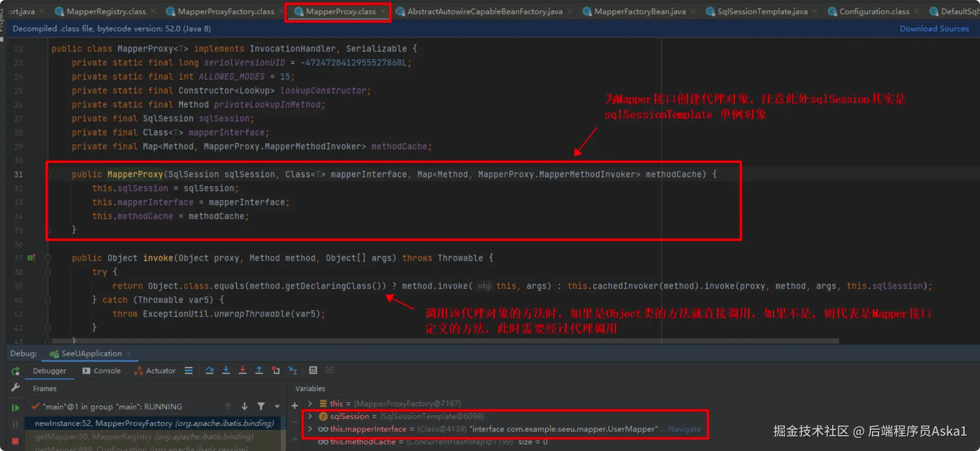Click the Drop Frame icon
Screen dimensions: 980x451
pos(276,370)
